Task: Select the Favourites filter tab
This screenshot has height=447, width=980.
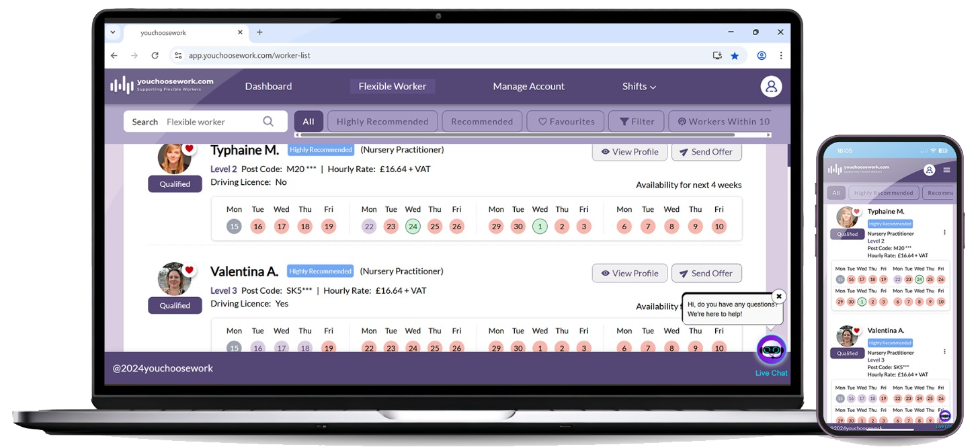Action: [566, 122]
